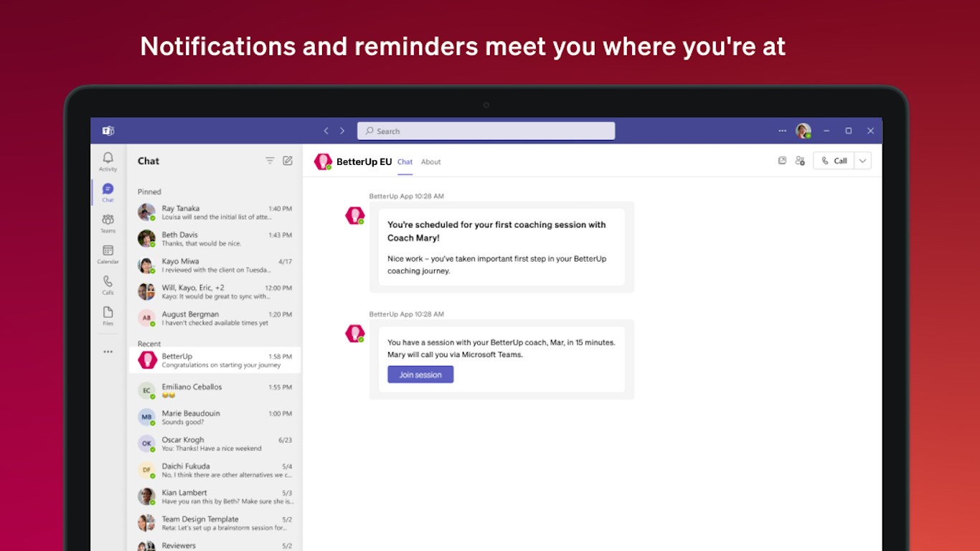Image resolution: width=980 pixels, height=551 pixels.
Task: Show more apps ellipsis in sidebar
Action: pyautogui.click(x=108, y=352)
